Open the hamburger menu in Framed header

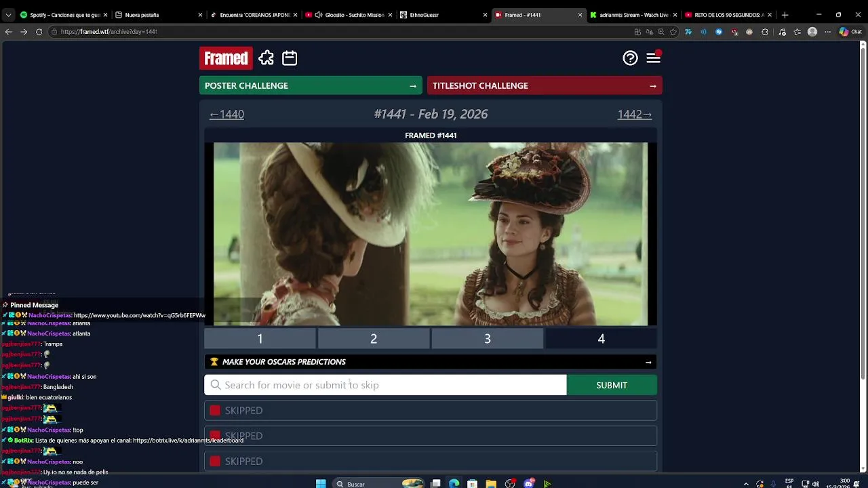pos(653,58)
